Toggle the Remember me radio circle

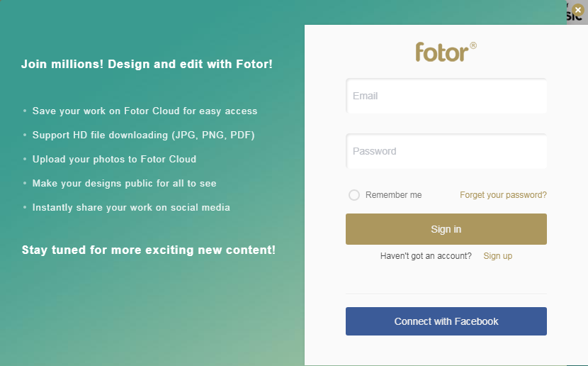click(354, 195)
